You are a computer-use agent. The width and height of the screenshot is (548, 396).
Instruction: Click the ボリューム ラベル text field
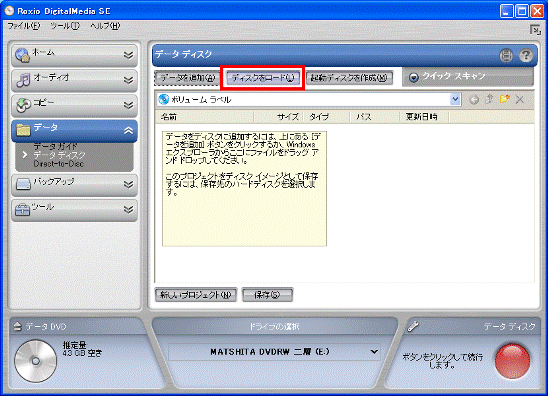[308, 100]
